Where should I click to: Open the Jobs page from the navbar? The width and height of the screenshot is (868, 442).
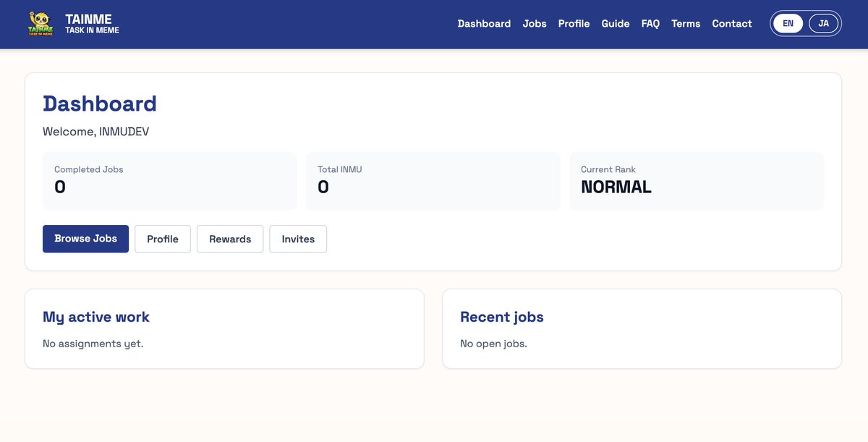[x=535, y=23]
